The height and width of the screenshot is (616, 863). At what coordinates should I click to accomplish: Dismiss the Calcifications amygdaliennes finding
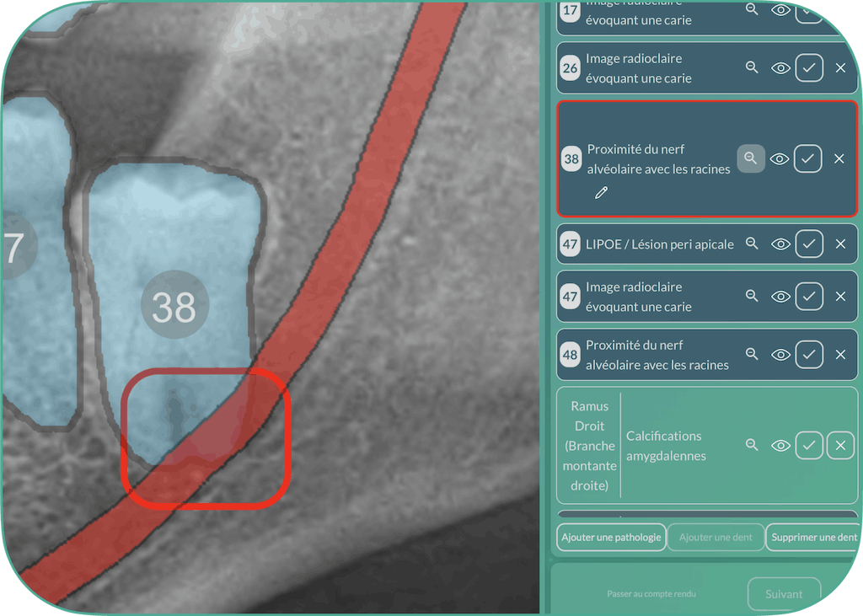(x=840, y=445)
